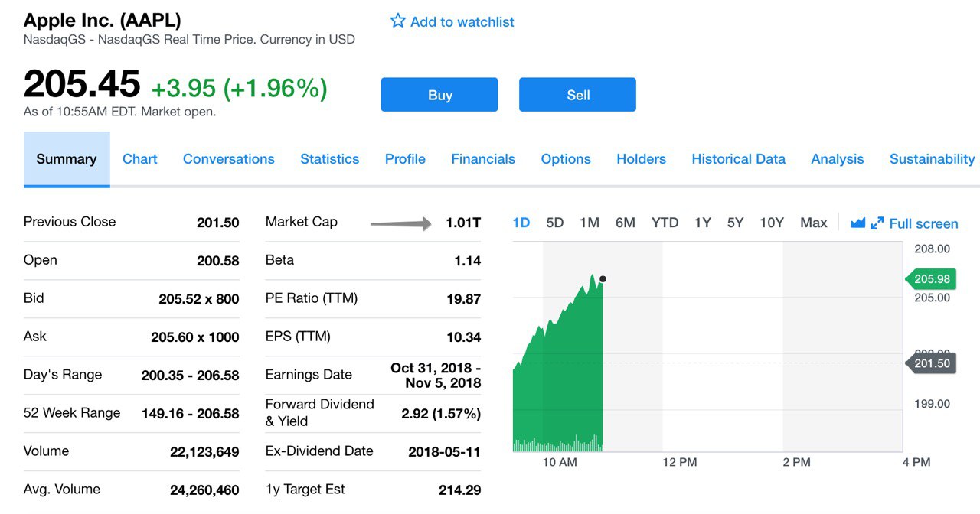
Task: Open the Holders tab
Action: [641, 159]
